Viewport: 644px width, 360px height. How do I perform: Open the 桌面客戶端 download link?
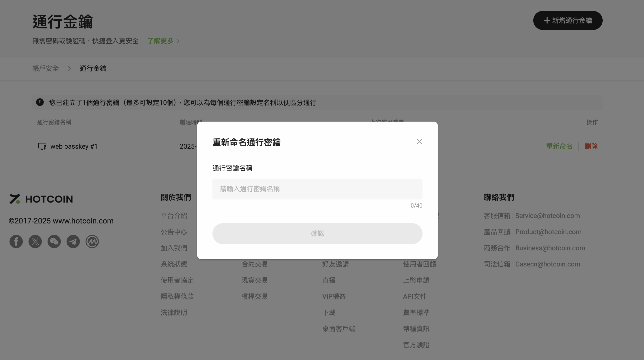(x=338, y=329)
